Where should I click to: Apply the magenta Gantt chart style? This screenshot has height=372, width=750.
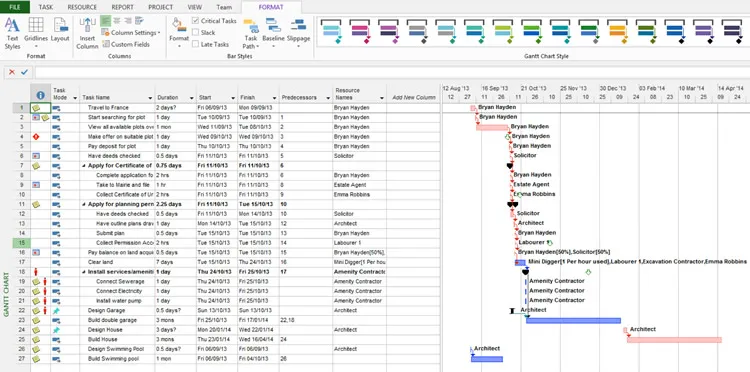(x=360, y=32)
